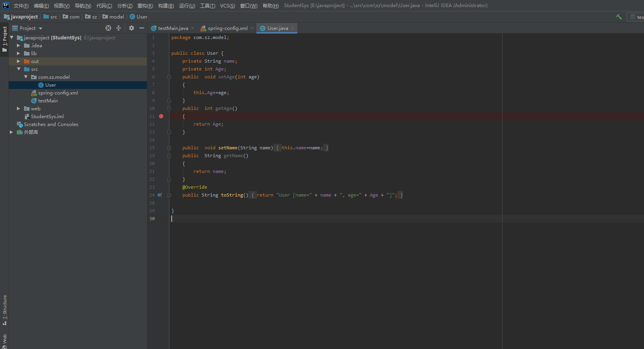Click User in the breadcrumb bar

pos(139,17)
